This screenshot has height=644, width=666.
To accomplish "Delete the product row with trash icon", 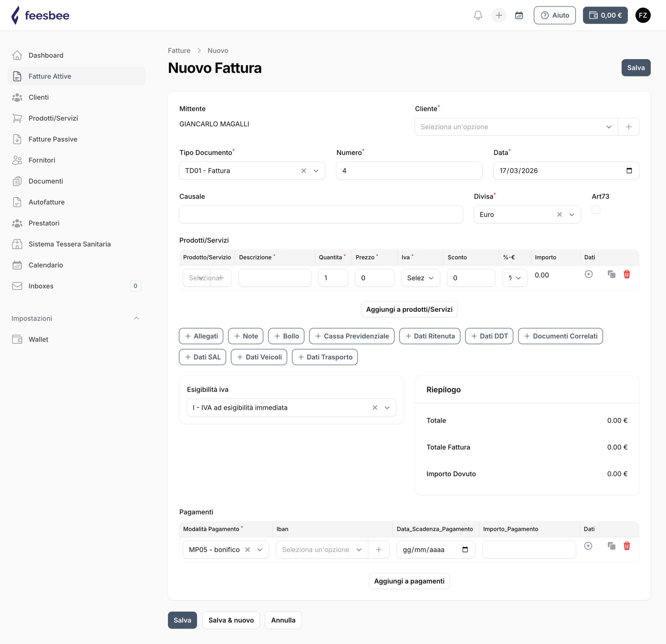I will click(x=626, y=274).
